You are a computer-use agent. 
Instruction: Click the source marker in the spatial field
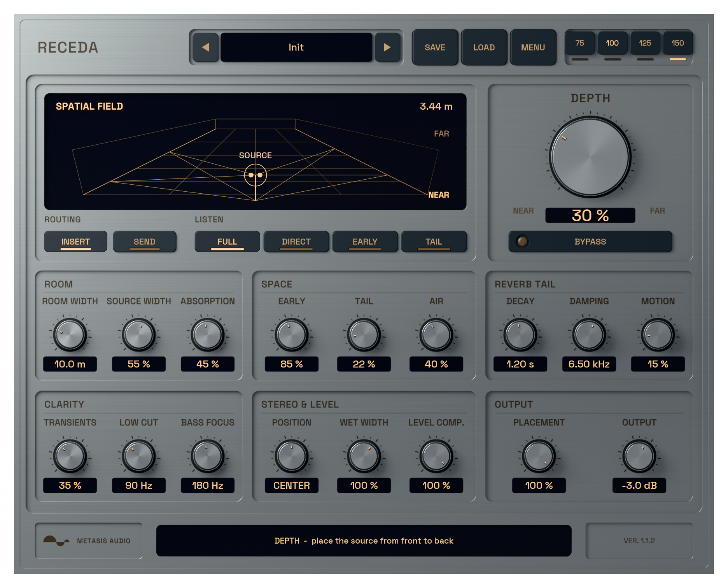[x=255, y=175]
